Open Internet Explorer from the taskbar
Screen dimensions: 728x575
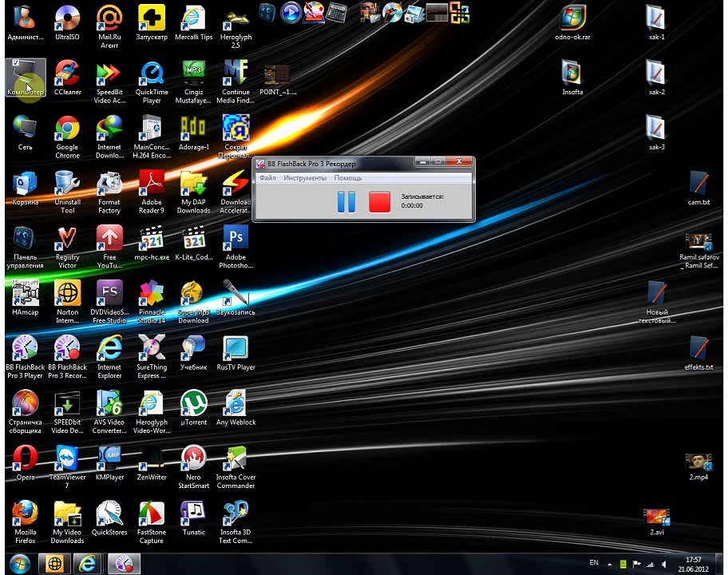point(87,564)
